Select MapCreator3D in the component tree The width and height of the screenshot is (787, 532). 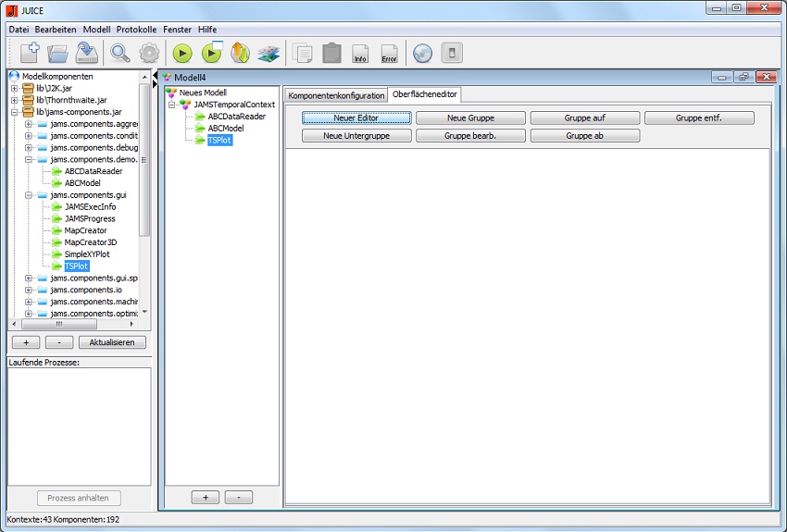90,242
